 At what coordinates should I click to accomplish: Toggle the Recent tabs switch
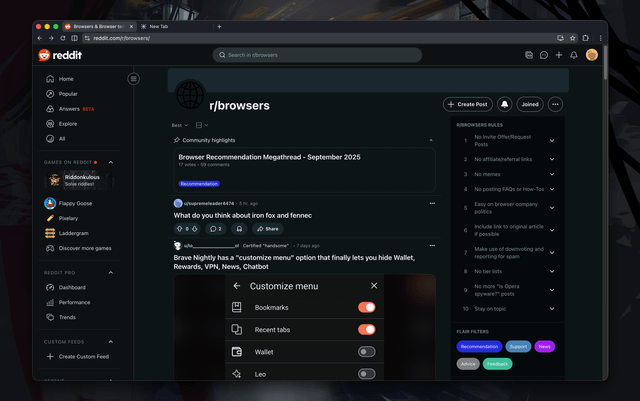367,329
